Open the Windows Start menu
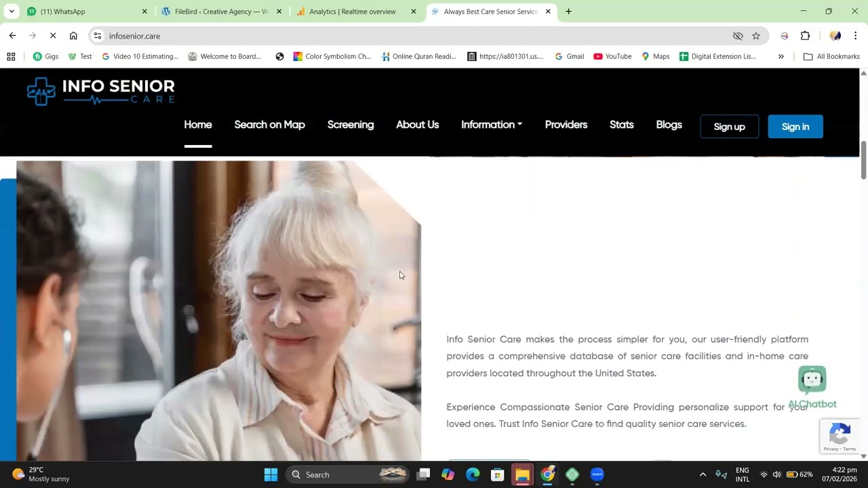The height and width of the screenshot is (488, 868). [271, 474]
